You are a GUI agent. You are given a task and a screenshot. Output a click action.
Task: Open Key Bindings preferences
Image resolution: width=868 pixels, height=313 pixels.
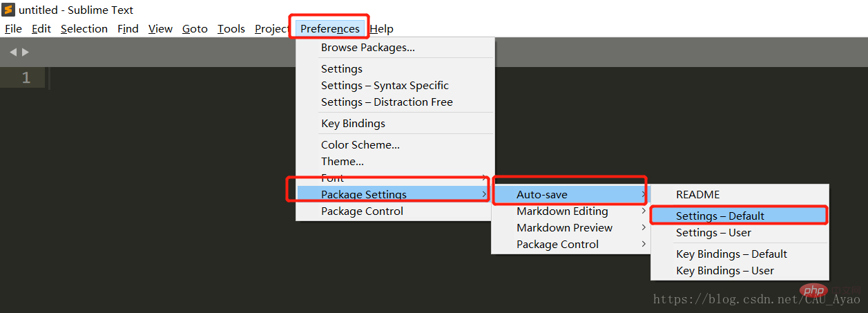pyautogui.click(x=353, y=124)
